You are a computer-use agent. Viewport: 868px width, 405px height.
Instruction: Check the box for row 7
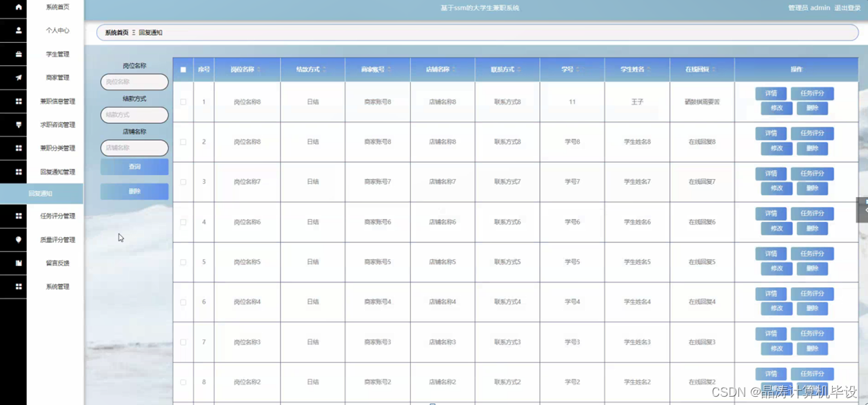click(x=183, y=342)
